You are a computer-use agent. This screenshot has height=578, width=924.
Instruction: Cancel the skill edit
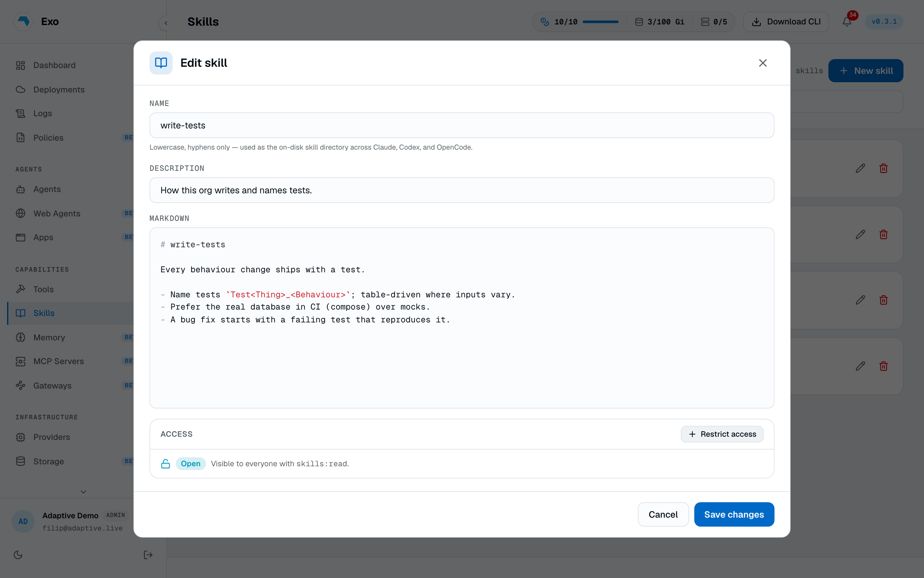click(x=663, y=514)
